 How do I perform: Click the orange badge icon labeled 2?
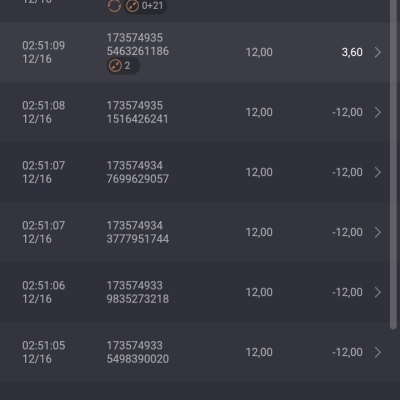115,66
